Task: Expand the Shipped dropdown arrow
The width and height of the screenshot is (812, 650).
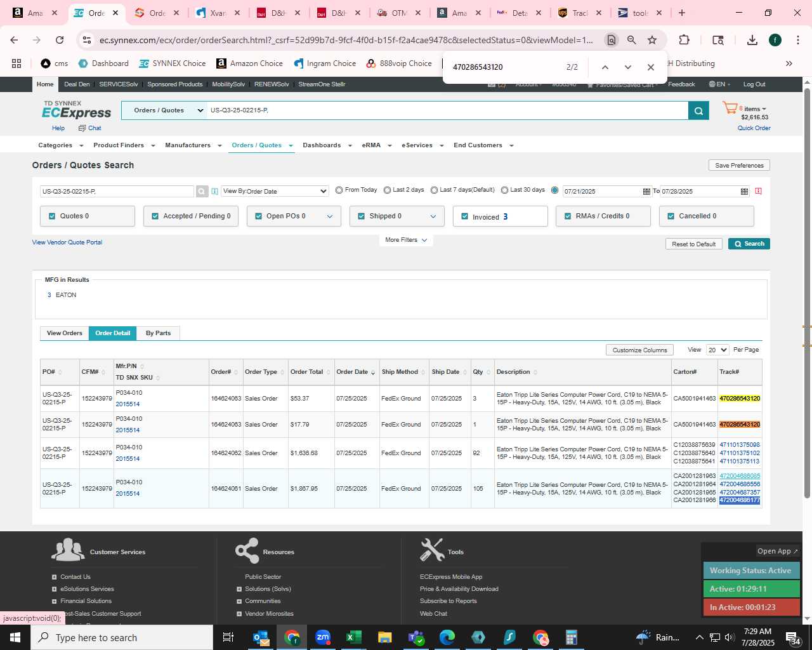Action: pyautogui.click(x=433, y=216)
